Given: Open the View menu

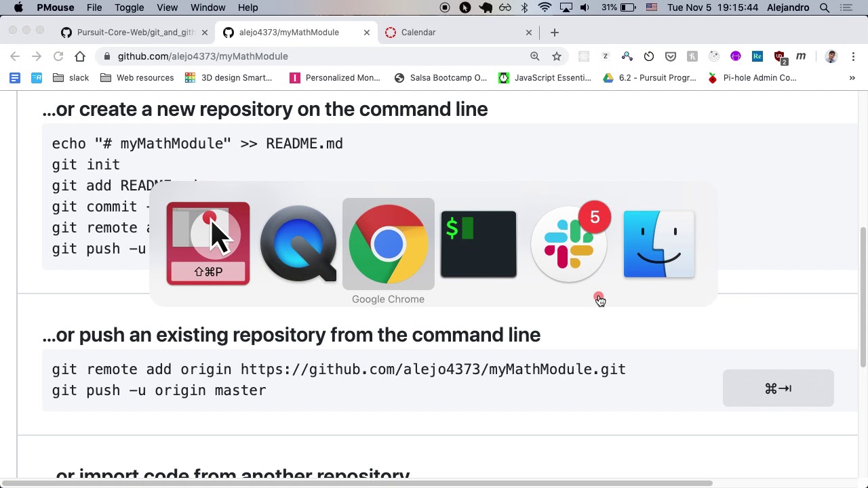Looking at the screenshot, I should pos(167,7).
